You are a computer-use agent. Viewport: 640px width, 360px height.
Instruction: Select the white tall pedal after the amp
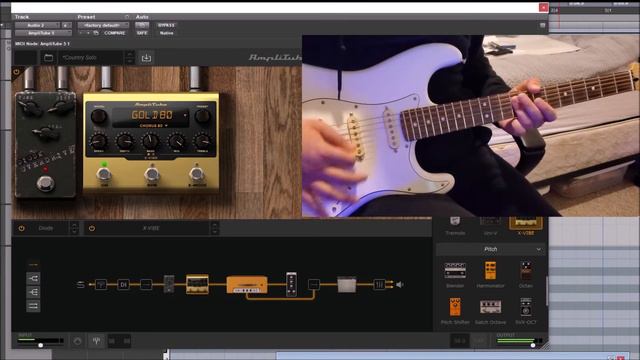click(x=291, y=284)
